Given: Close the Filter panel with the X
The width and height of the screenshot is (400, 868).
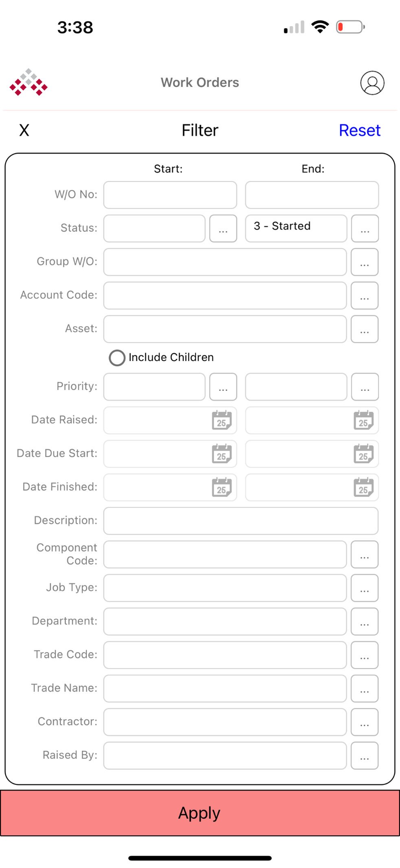Looking at the screenshot, I should [x=24, y=130].
